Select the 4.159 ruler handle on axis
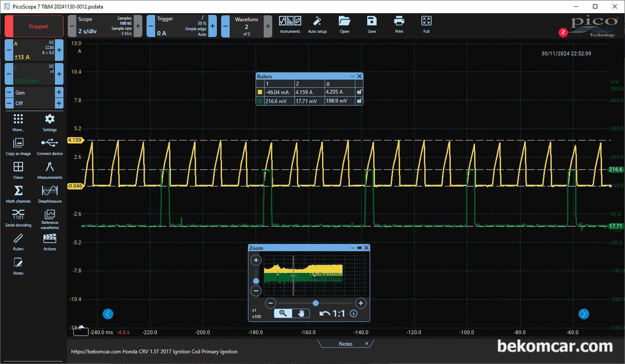 (x=75, y=140)
